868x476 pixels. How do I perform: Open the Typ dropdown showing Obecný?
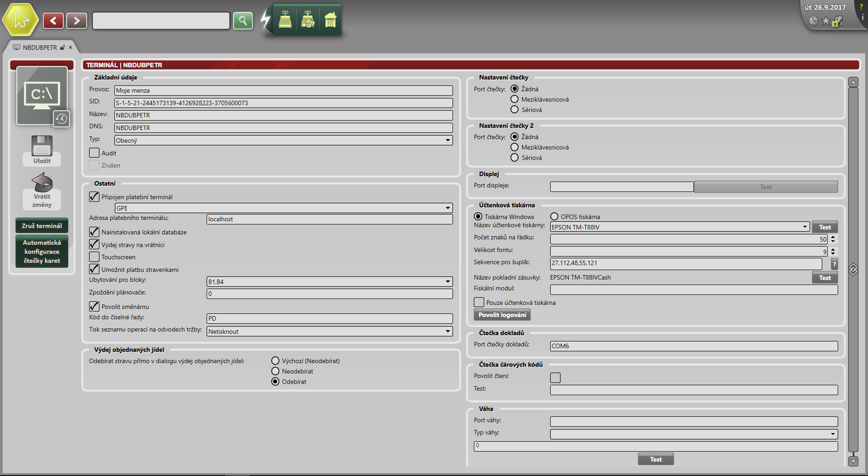coord(448,140)
